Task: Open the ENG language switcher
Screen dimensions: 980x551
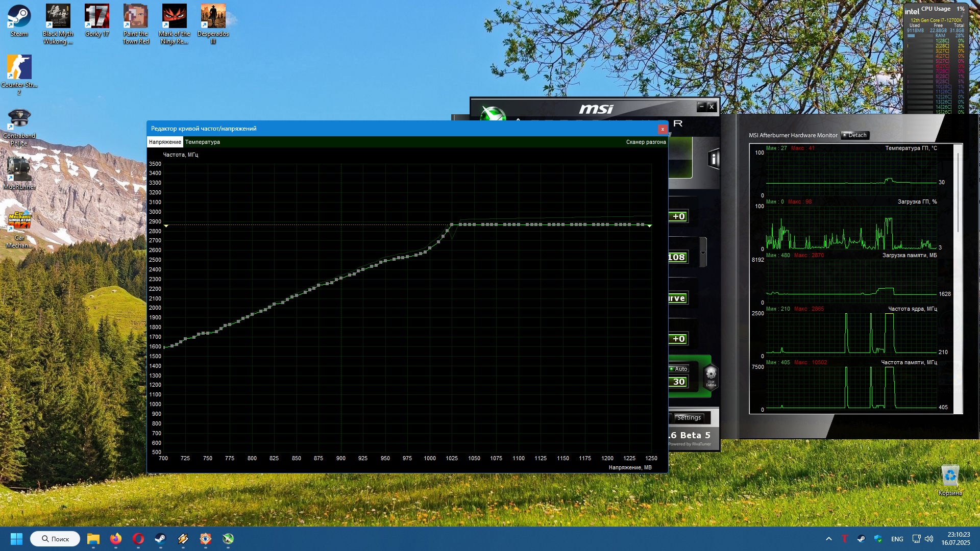Action: tap(897, 539)
